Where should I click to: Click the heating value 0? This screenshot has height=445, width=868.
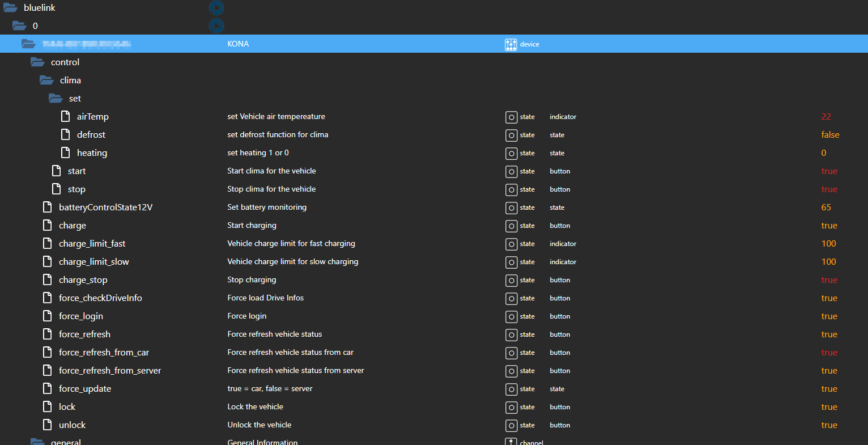click(x=824, y=153)
